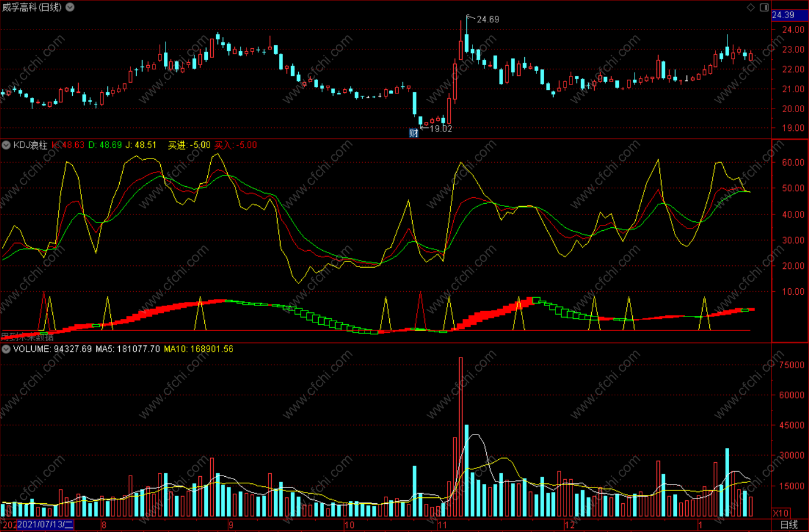Click the VOLUME: 94327.69 readout
The width and height of the screenshot is (809, 532).
click(52, 349)
